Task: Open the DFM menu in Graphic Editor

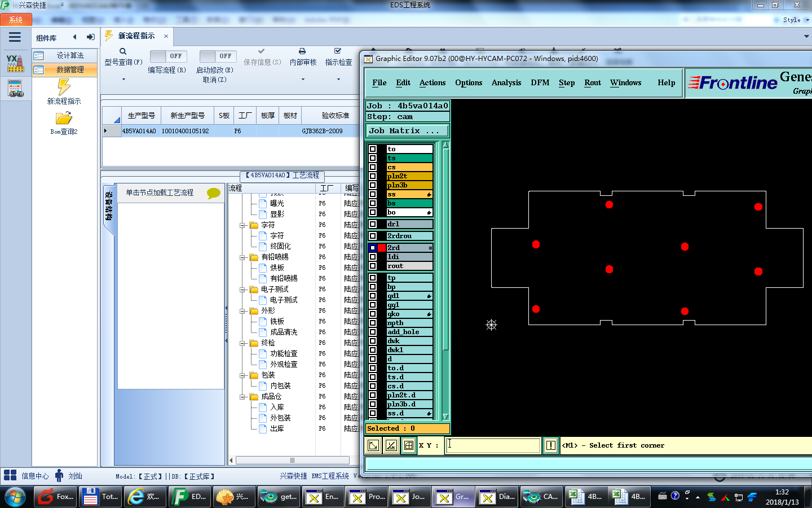Action: pos(540,82)
